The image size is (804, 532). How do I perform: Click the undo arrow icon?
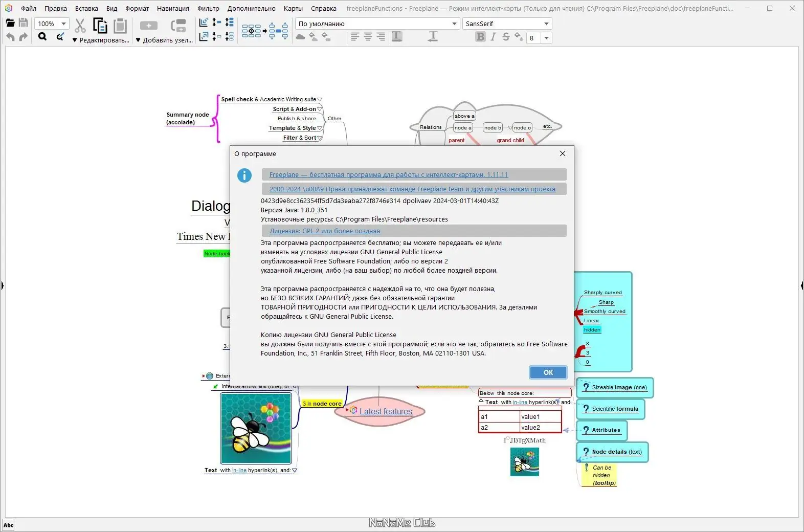click(x=10, y=37)
